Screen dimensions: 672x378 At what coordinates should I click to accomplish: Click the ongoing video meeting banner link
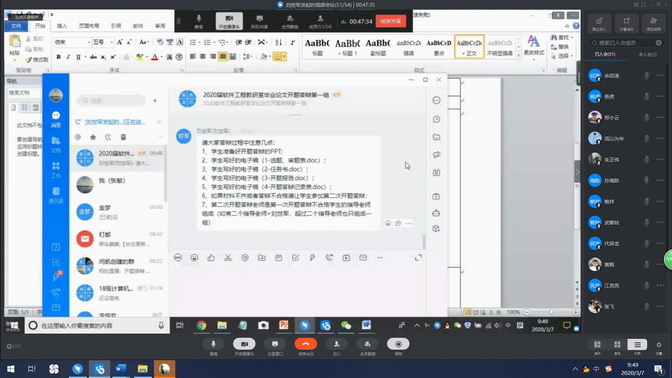coord(114,122)
